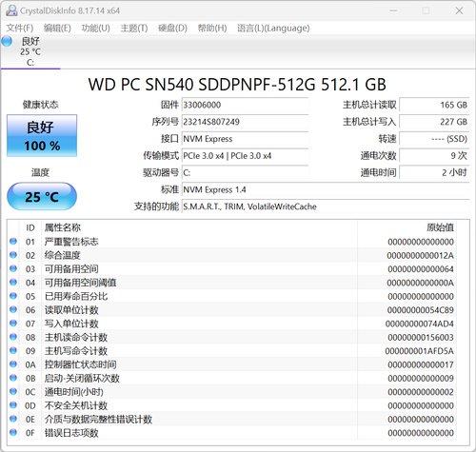This screenshot has height=452, width=476.
Task: Click the status dot for 主机读命令计数
Action: [x=13, y=337]
